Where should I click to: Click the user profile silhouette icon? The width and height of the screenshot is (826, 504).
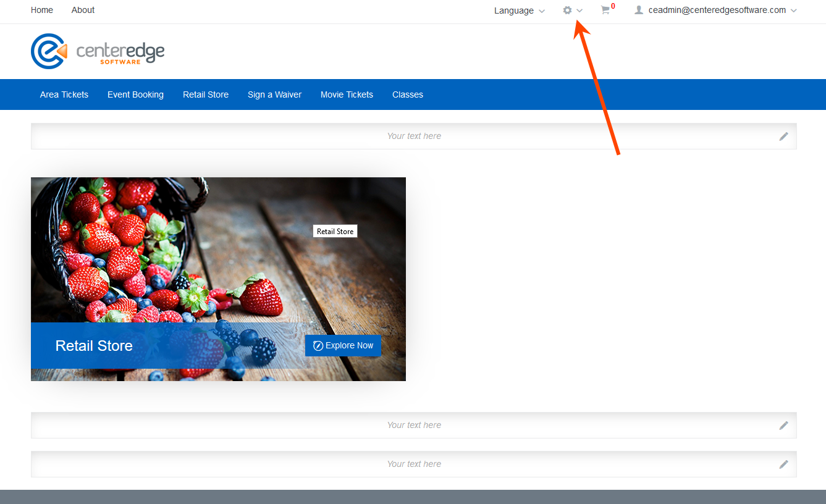pyautogui.click(x=639, y=10)
